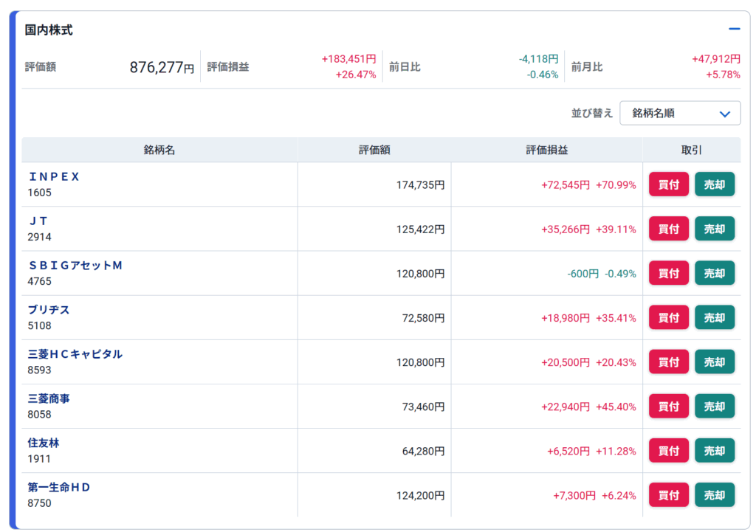Click the 売却 button for INPEX
The width and height of the screenshot is (756, 532).
tap(714, 184)
